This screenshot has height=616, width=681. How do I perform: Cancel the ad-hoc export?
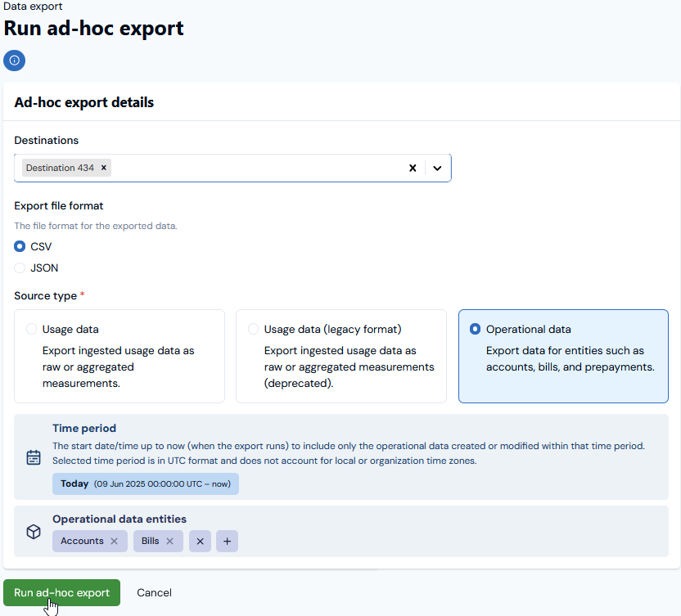pyautogui.click(x=154, y=592)
